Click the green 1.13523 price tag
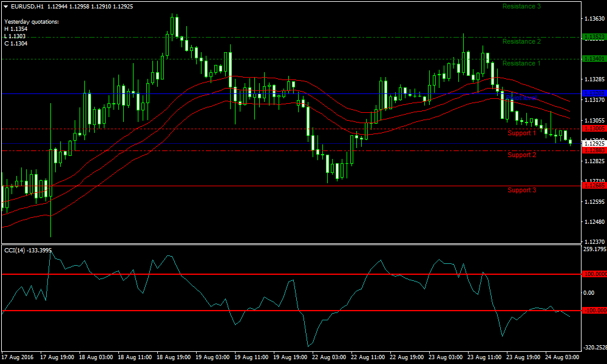 coord(593,37)
